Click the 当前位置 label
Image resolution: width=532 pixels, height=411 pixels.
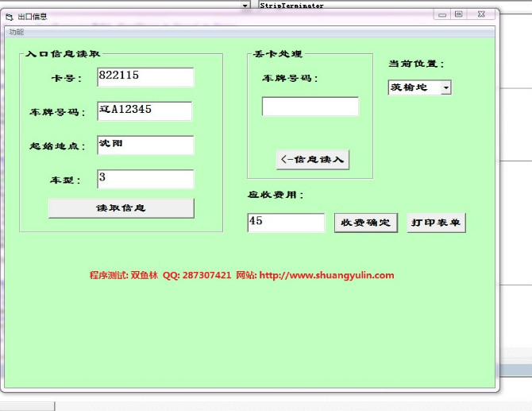[x=416, y=64]
